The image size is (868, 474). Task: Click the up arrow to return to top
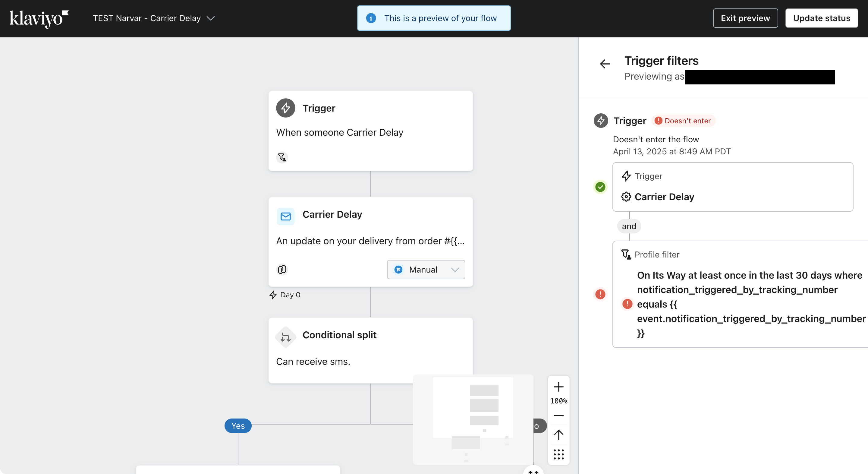[x=559, y=435]
